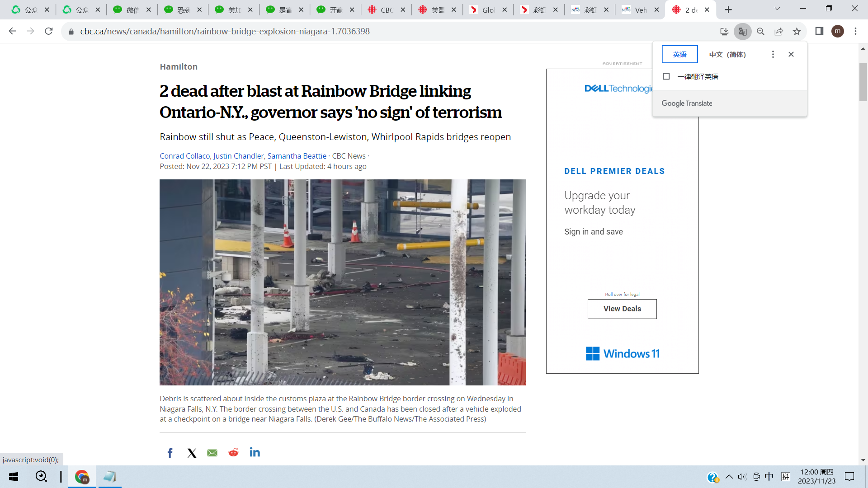Select the Chinese Simplified tab in translate popup
Image resolution: width=868 pixels, height=488 pixels.
pyautogui.click(x=727, y=54)
